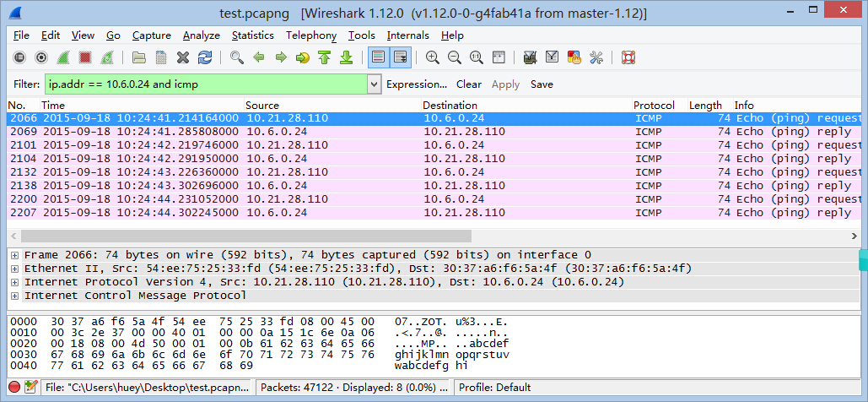Edit capture filters icon
Viewport: 868px width, 402px height.
[x=530, y=57]
